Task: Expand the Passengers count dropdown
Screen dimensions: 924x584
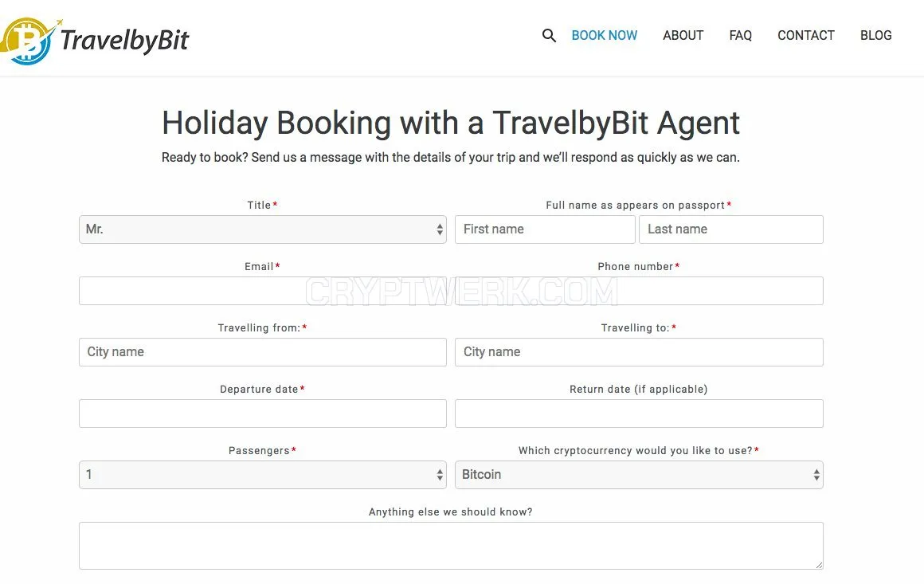Action: [x=263, y=474]
